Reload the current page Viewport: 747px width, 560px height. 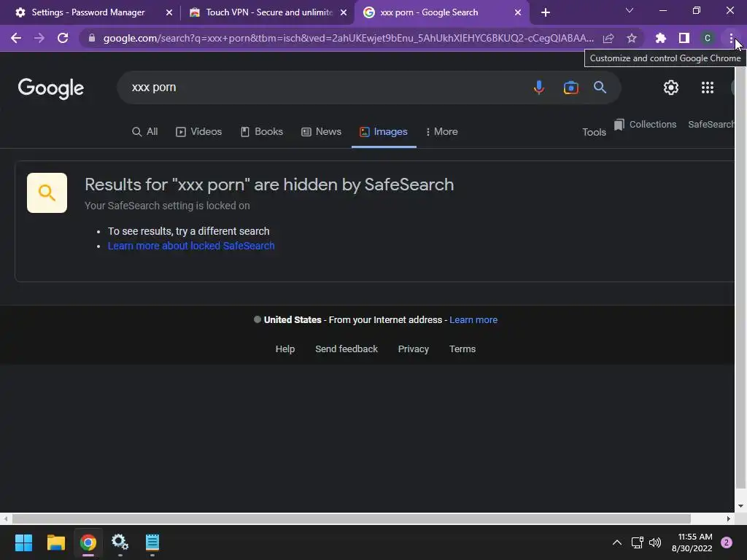click(x=63, y=38)
